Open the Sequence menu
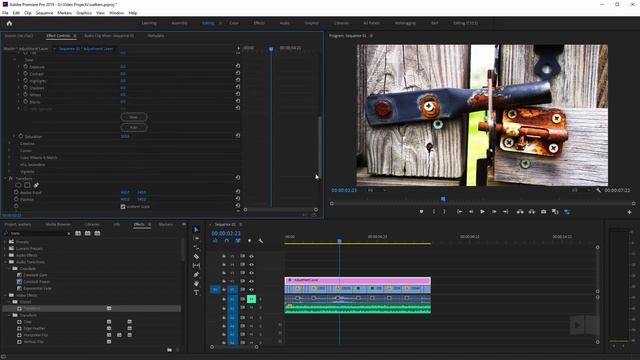Screen dimensions: 640x360 44,13
